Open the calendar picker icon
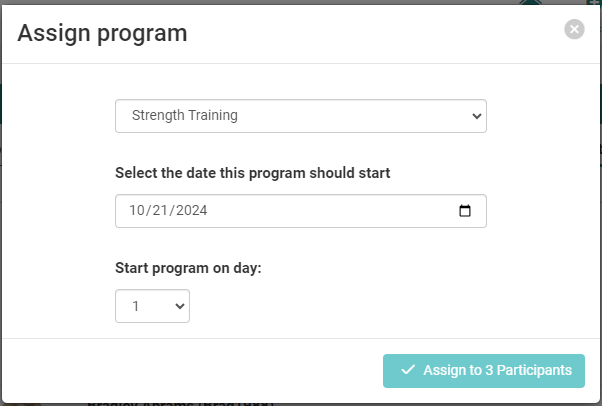602x406 pixels. tap(465, 211)
